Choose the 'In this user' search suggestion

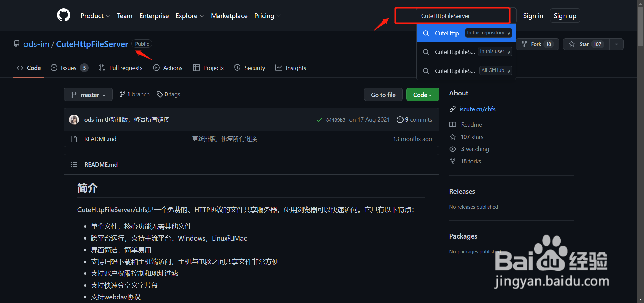[466, 52]
